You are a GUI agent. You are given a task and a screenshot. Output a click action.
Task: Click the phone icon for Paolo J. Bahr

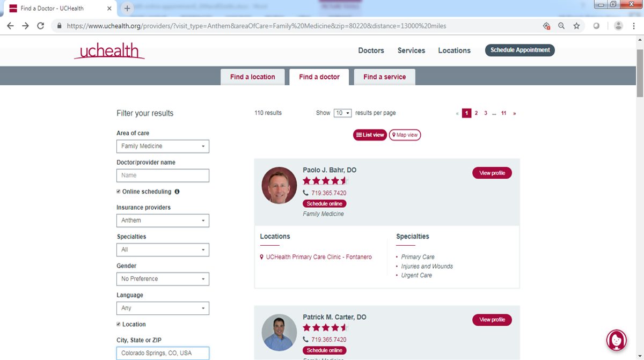306,193
